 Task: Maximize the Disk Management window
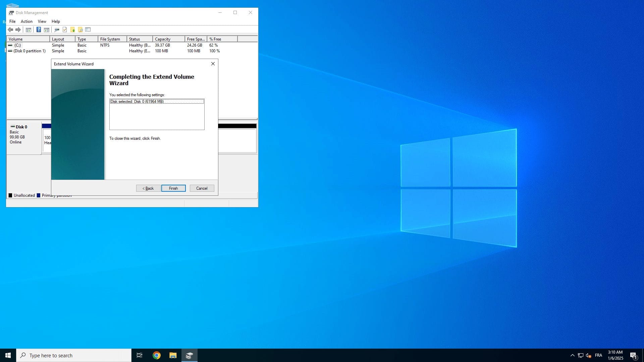click(235, 13)
